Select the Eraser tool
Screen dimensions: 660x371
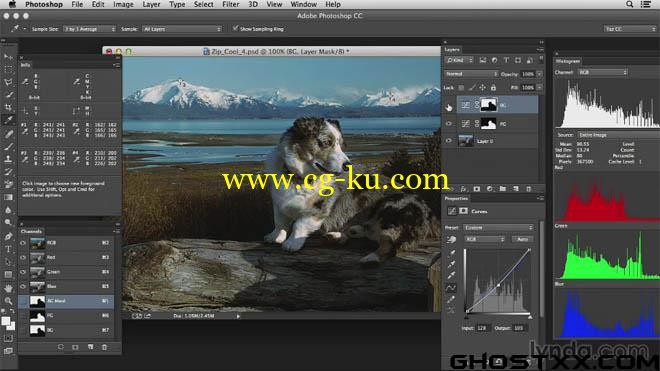(8, 184)
